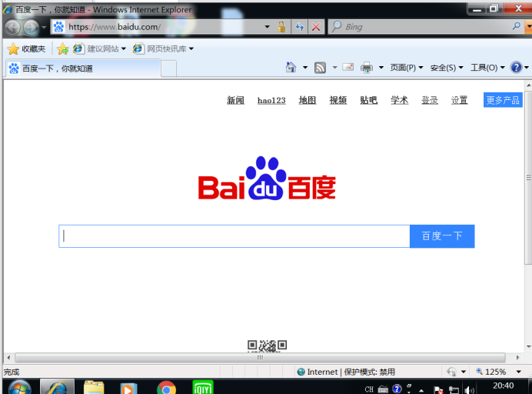Click the Bing magnifier search icon

tap(517, 26)
